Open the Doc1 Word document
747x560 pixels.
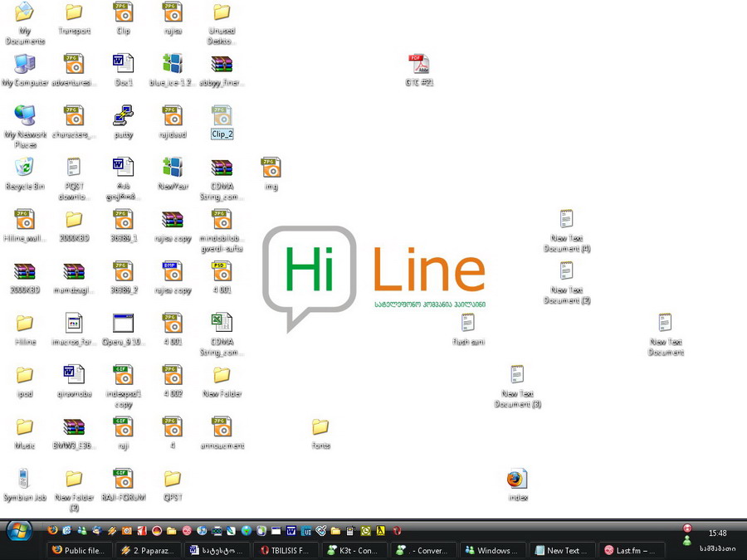pos(124,64)
